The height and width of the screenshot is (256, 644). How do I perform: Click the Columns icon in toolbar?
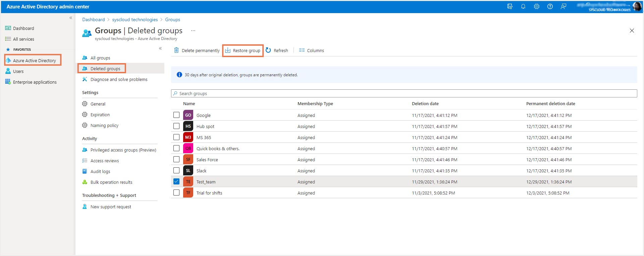click(302, 50)
